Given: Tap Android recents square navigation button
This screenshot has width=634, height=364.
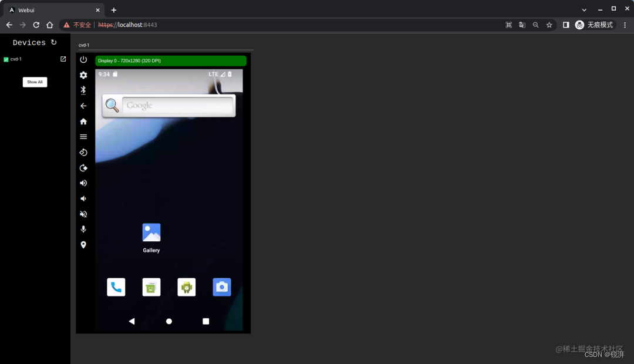Looking at the screenshot, I should click(x=206, y=321).
